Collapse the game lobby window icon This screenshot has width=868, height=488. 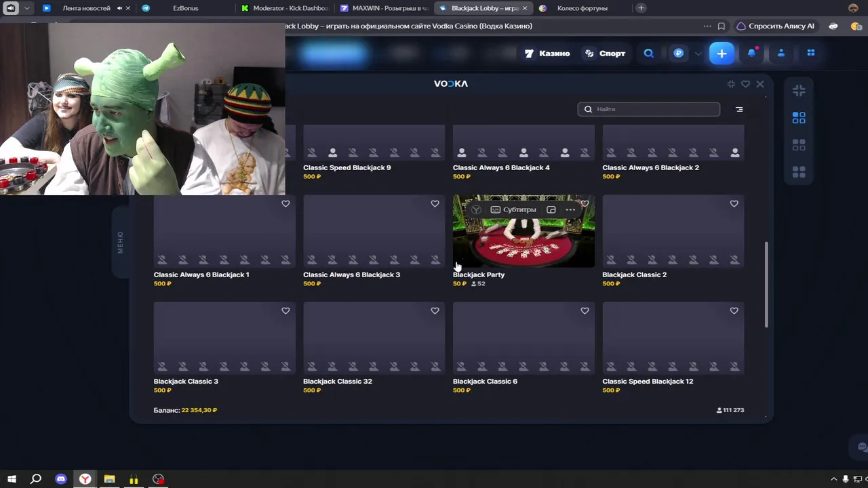pos(731,84)
